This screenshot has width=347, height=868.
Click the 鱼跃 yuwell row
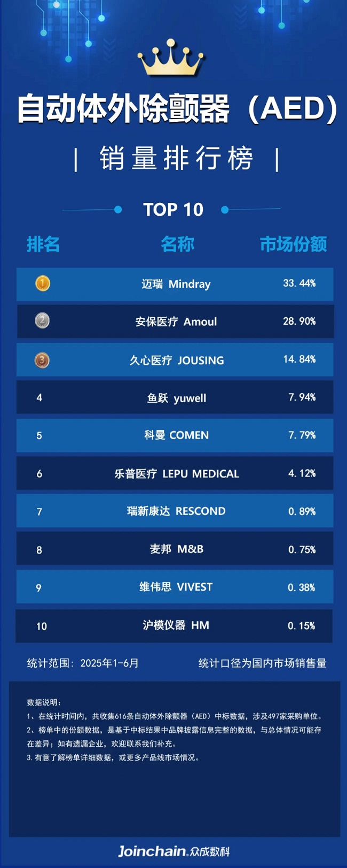click(175, 397)
